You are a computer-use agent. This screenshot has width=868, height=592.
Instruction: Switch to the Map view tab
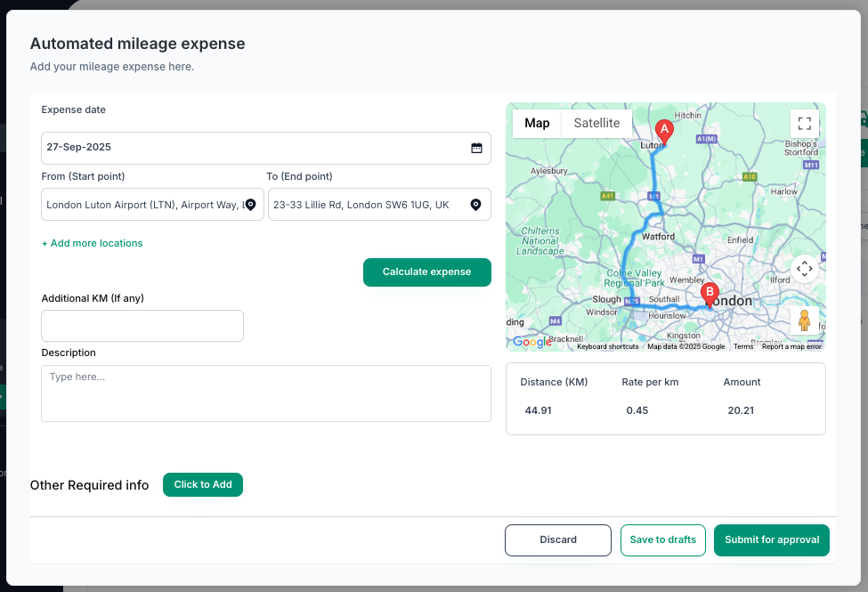pyautogui.click(x=537, y=124)
